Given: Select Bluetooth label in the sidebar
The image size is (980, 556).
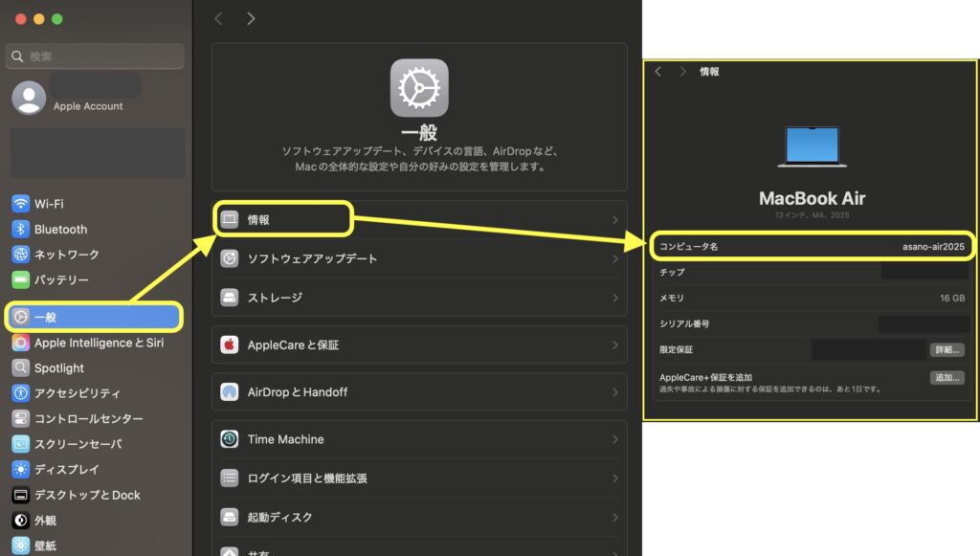Looking at the screenshot, I should 60,230.
